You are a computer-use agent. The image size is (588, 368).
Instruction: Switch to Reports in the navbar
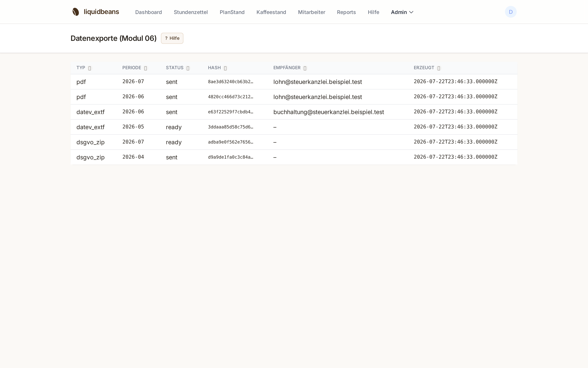tap(346, 12)
